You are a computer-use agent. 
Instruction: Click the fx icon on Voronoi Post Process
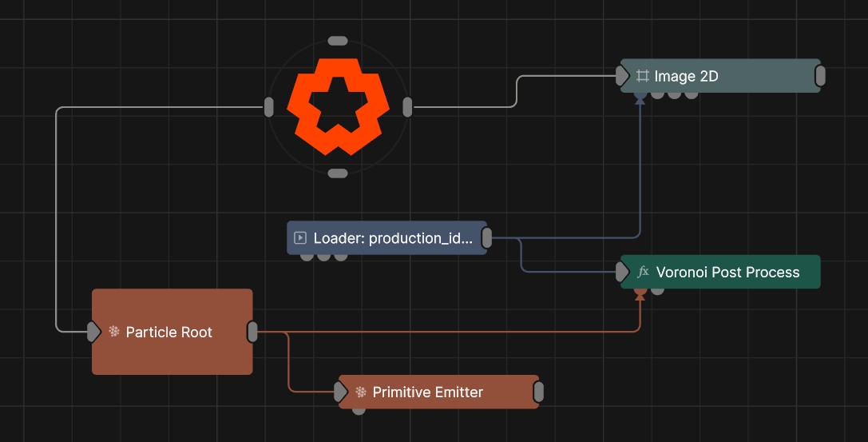tap(643, 272)
